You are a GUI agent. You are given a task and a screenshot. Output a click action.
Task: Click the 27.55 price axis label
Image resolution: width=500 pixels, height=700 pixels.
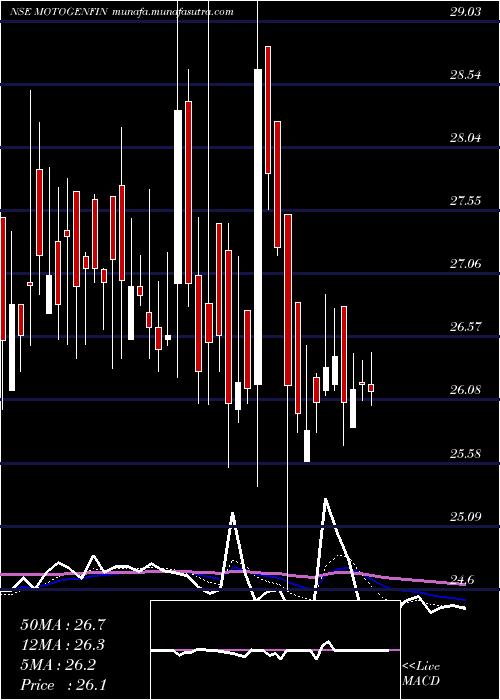[465, 200]
